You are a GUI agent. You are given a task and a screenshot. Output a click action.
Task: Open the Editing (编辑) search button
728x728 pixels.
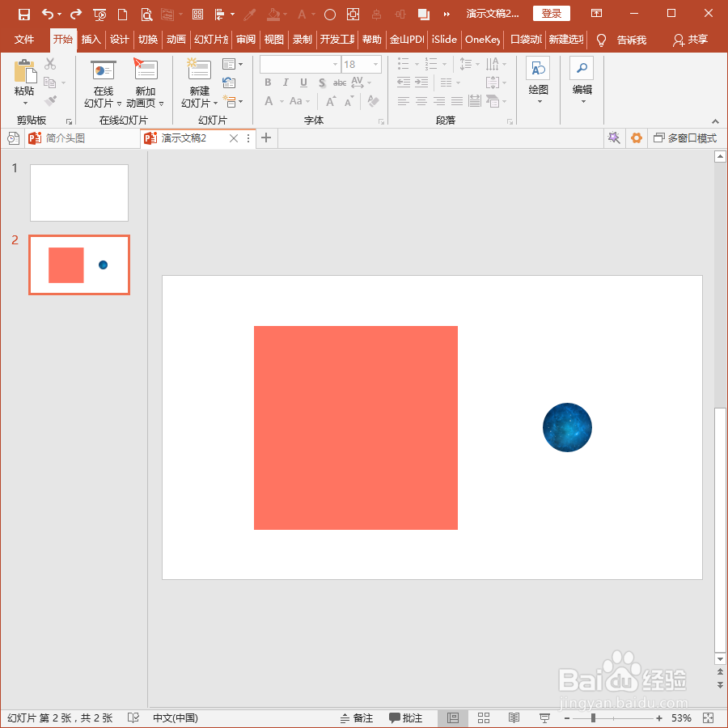pyautogui.click(x=582, y=80)
